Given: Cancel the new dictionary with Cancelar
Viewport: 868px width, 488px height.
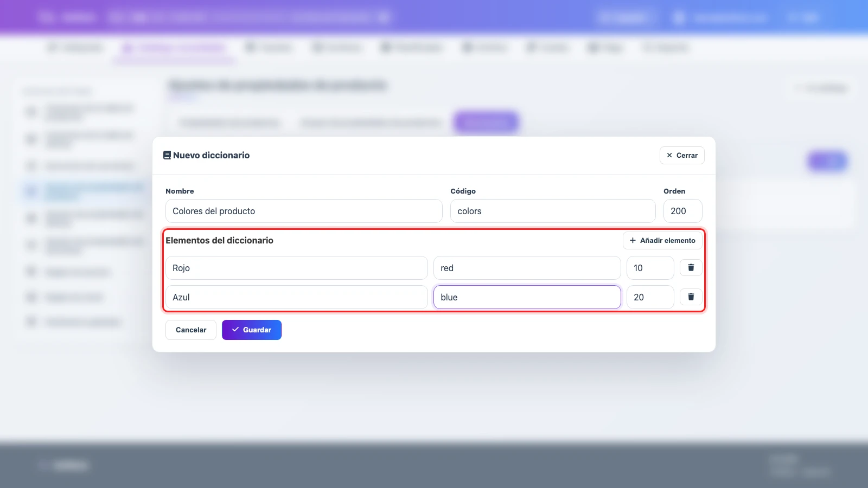Looking at the screenshot, I should coord(191,330).
